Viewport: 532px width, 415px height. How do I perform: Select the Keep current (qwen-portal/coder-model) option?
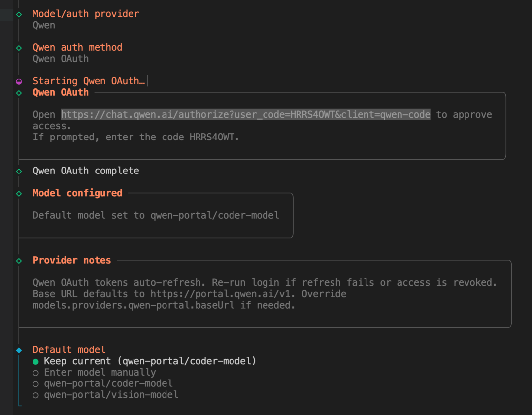click(x=144, y=361)
